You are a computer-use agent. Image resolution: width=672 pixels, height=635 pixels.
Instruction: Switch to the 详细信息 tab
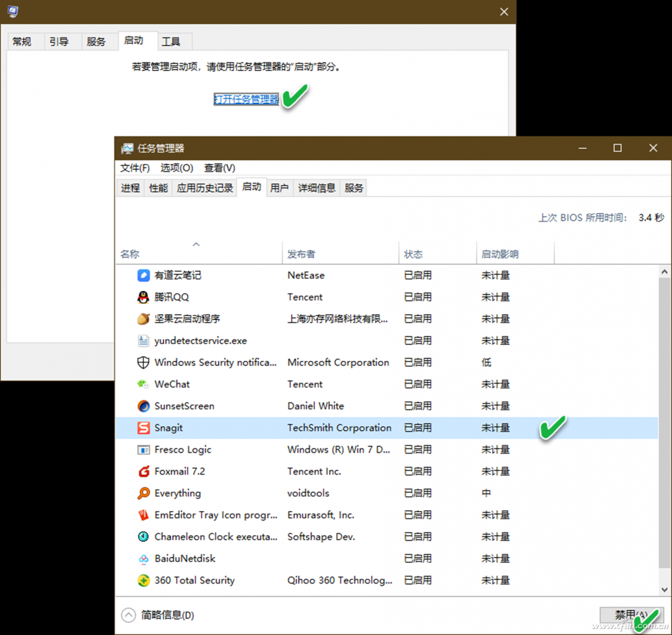coord(317,188)
